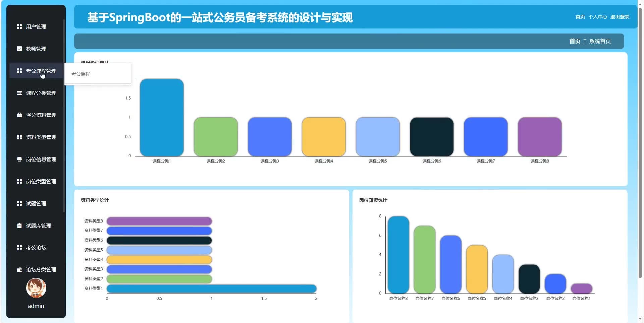This screenshot has height=323, width=644.
Task: Click the 论坛分类管理 wallet icon
Action: coord(19,269)
